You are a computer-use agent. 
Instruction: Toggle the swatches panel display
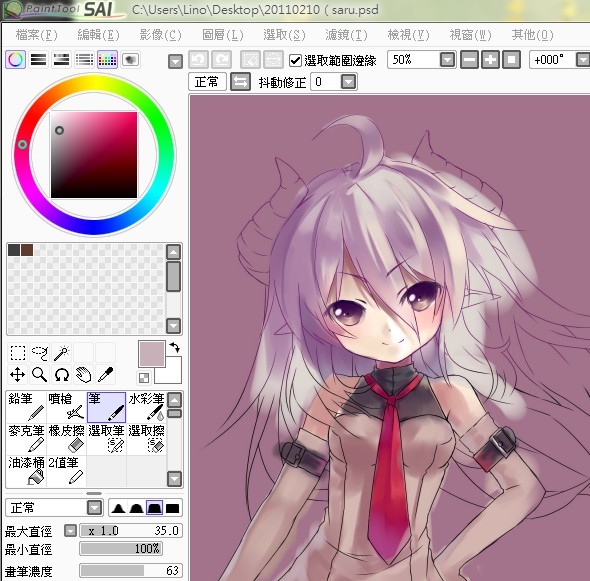click(108, 59)
